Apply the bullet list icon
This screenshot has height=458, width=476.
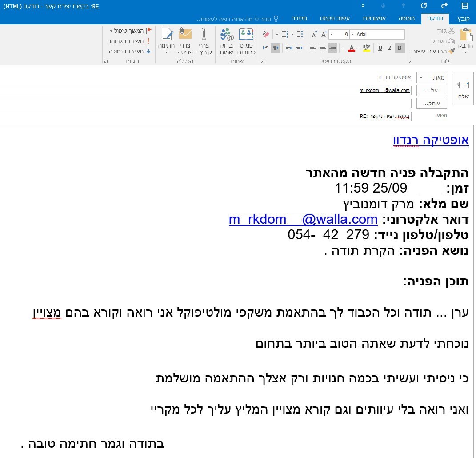[300, 34]
